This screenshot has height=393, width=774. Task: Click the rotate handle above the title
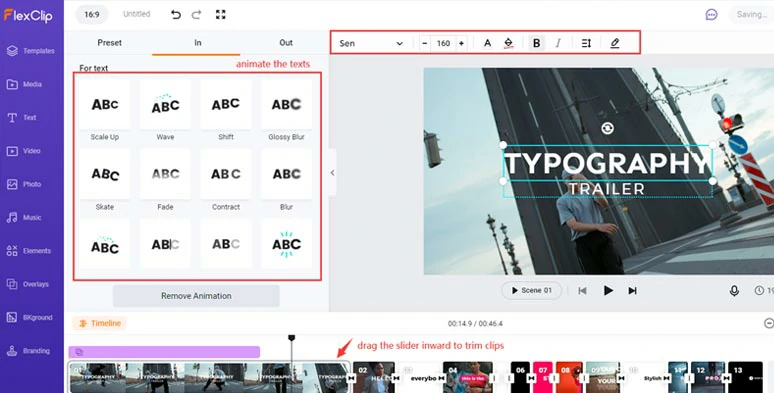(608, 128)
